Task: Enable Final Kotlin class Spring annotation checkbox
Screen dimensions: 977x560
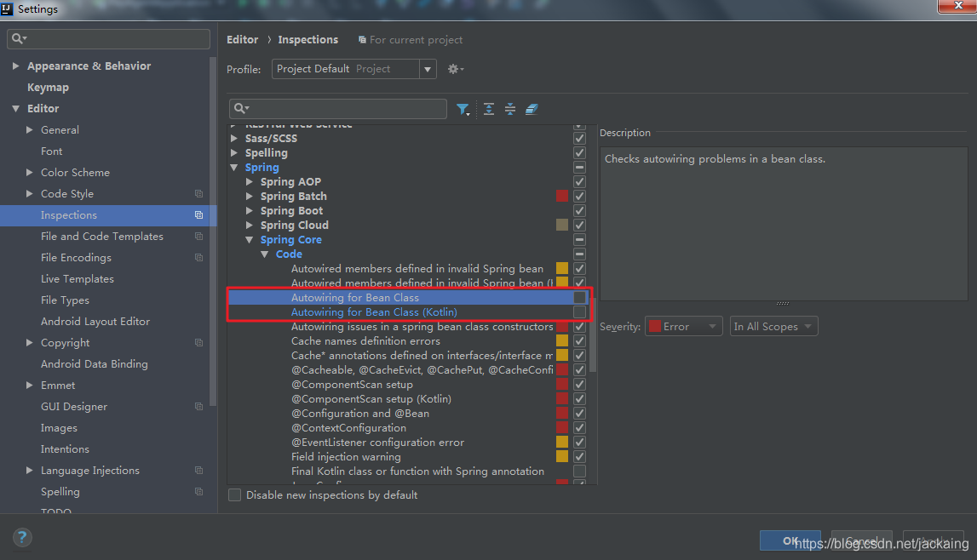Action: [x=579, y=471]
